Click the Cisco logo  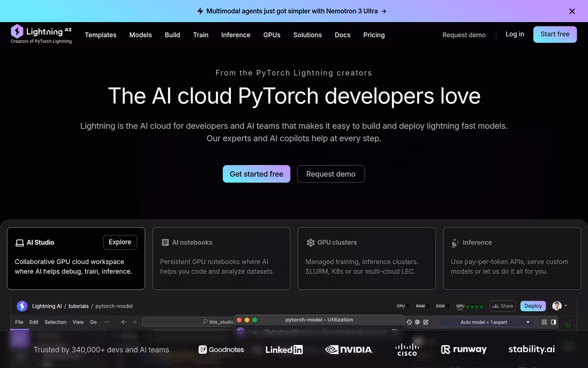(x=407, y=350)
